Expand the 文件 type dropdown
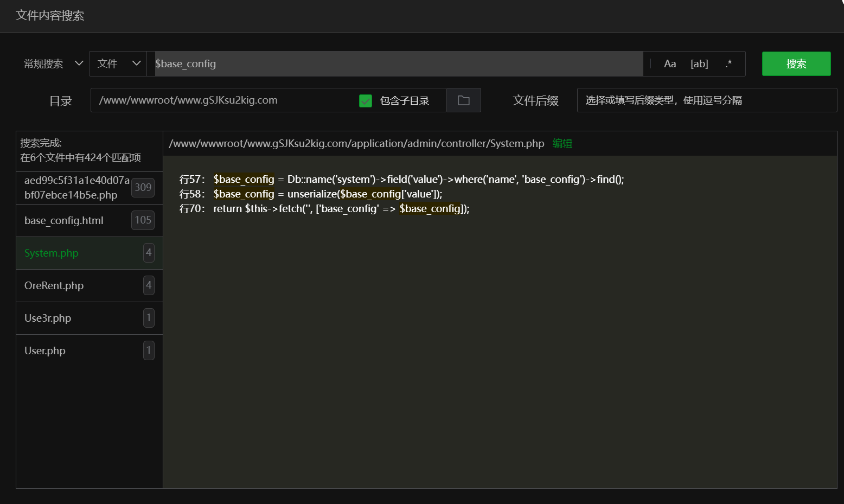Screen dimensions: 844x504 pyautogui.click(x=118, y=64)
